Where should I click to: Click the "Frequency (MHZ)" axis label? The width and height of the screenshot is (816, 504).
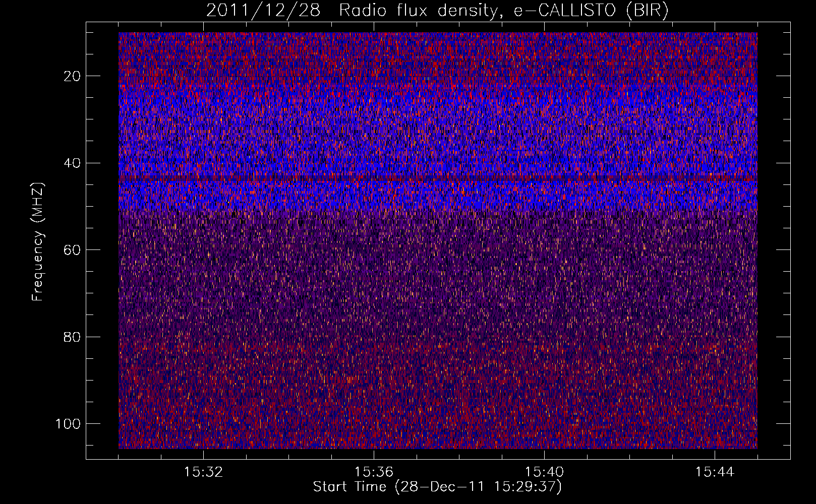click(x=38, y=242)
